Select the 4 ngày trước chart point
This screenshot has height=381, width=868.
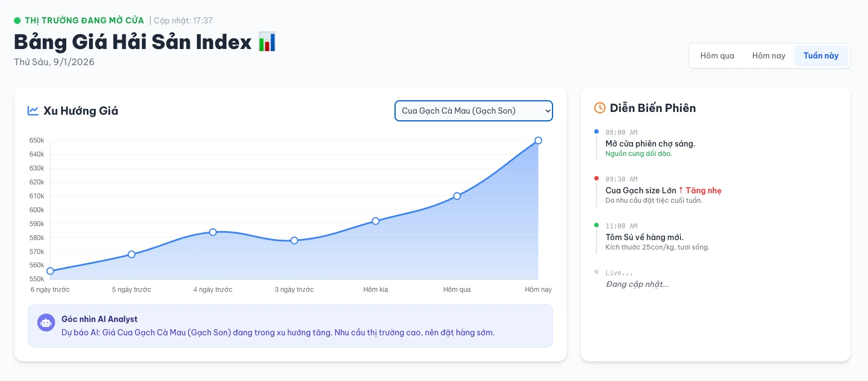[213, 232]
